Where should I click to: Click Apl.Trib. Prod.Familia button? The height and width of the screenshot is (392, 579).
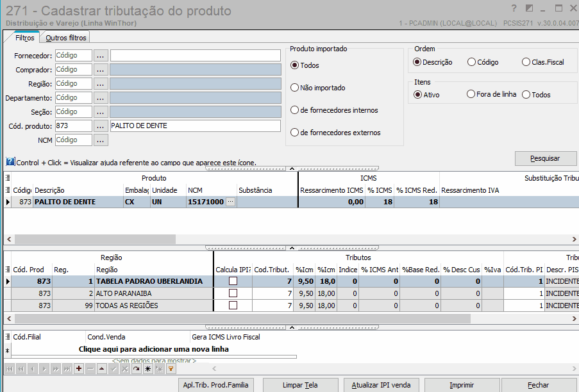215,385
